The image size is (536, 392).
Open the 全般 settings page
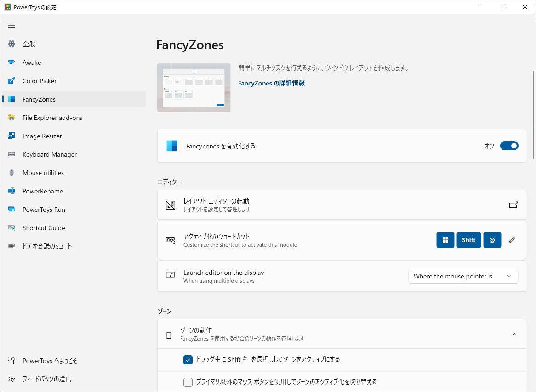(74, 44)
